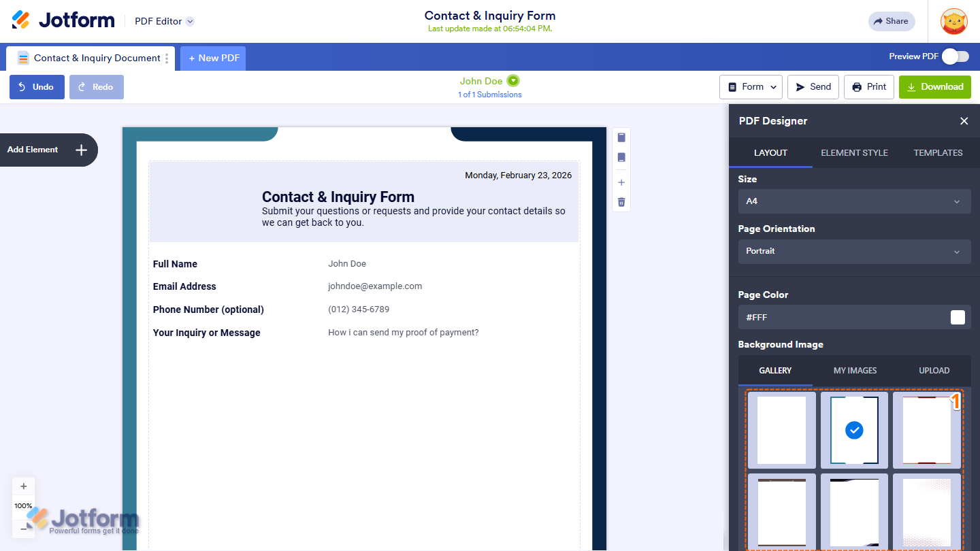
Task: Click the Send button
Action: coord(813,86)
